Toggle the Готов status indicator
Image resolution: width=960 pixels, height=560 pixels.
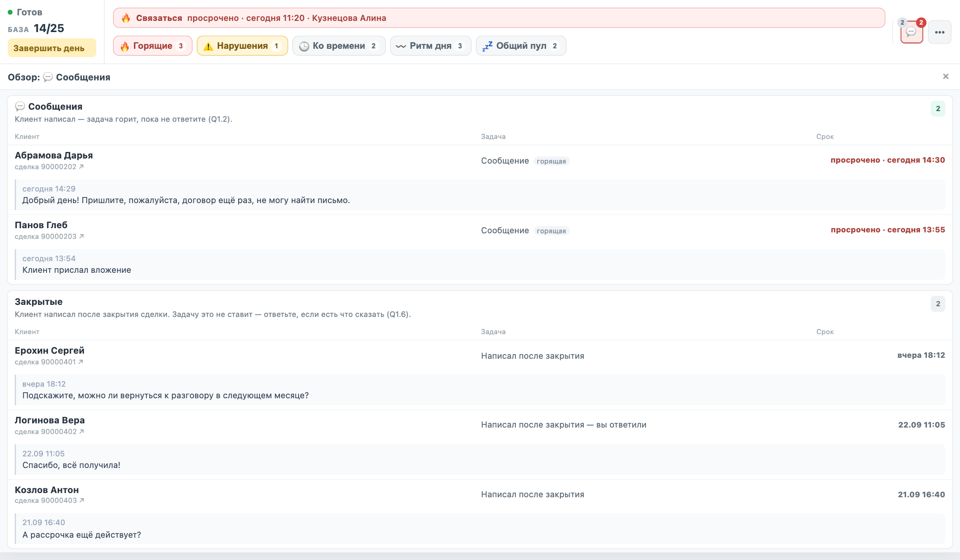click(x=25, y=12)
